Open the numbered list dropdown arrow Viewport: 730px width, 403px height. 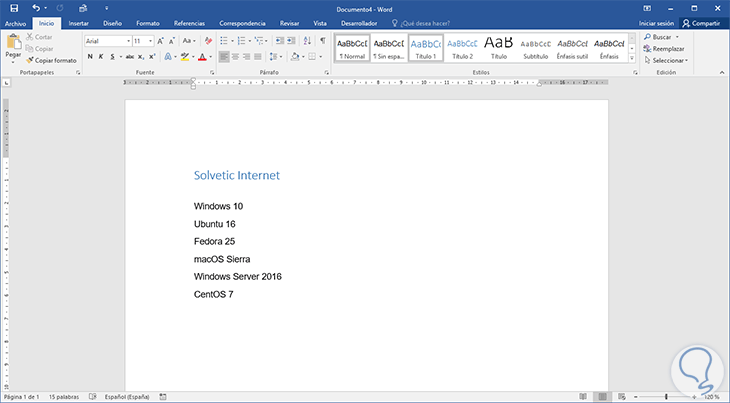point(250,41)
